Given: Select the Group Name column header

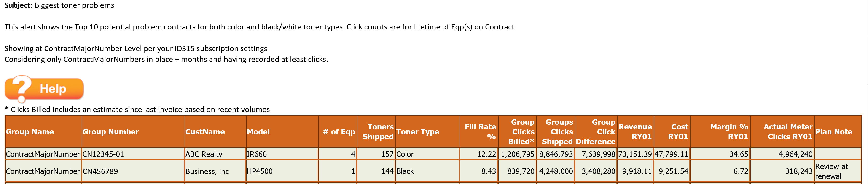Looking at the screenshot, I should [43, 132].
